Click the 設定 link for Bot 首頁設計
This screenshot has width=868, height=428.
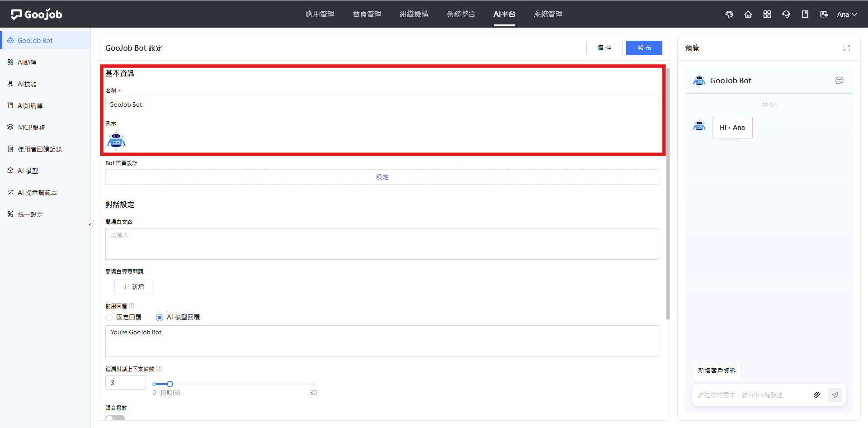click(x=382, y=177)
